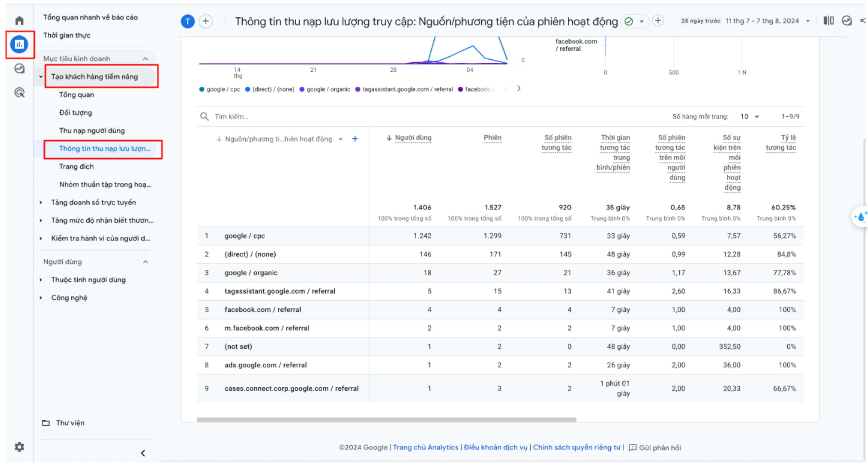Click the Reports bar-chart icon
Image resolution: width=868 pixels, height=467 pixels.
coord(19,44)
